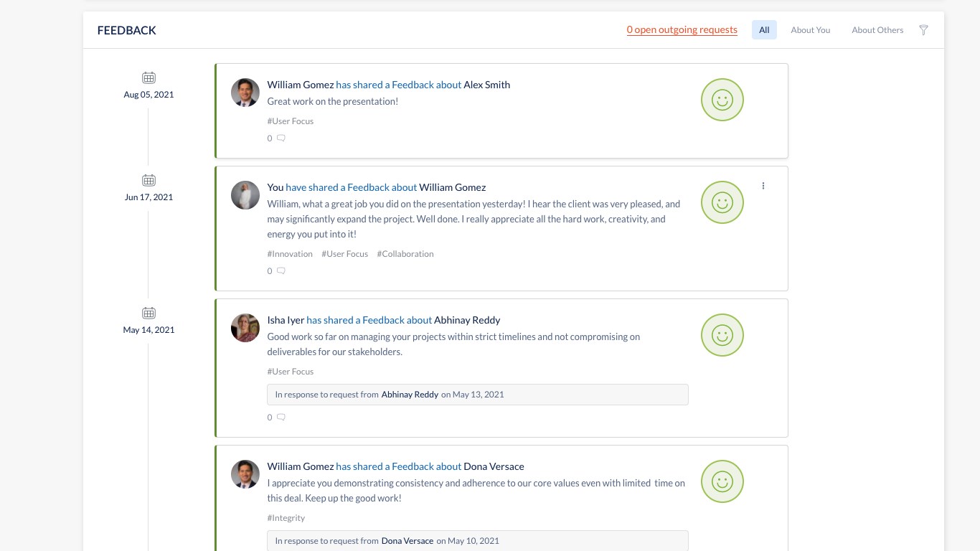Image resolution: width=980 pixels, height=551 pixels.
Task: Click Dona Versace in the request response bar
Action: 407,541
